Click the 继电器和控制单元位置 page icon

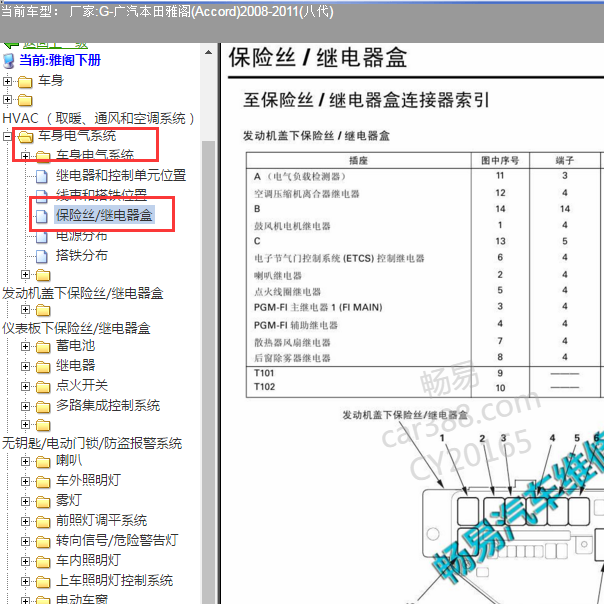[42, 176]
